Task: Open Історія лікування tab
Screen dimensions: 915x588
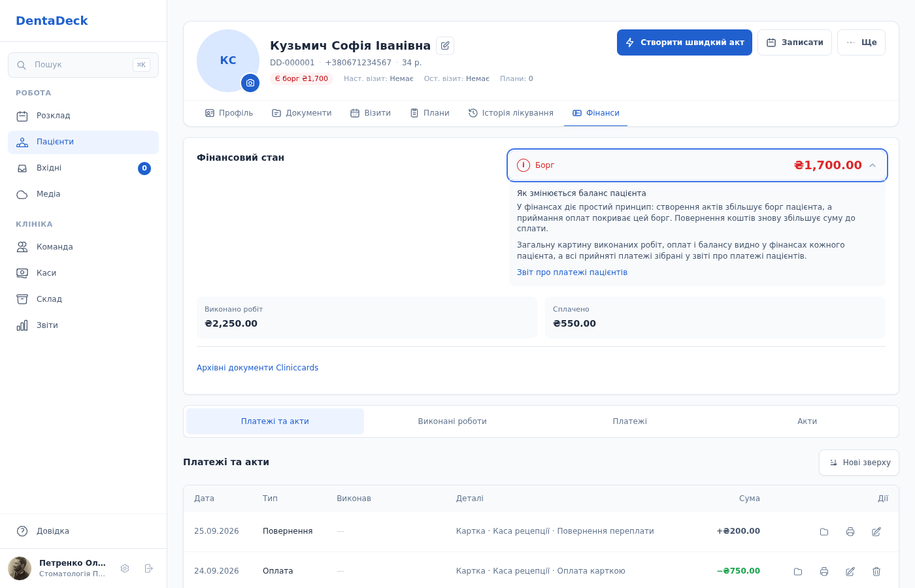Action: [510, 113]
